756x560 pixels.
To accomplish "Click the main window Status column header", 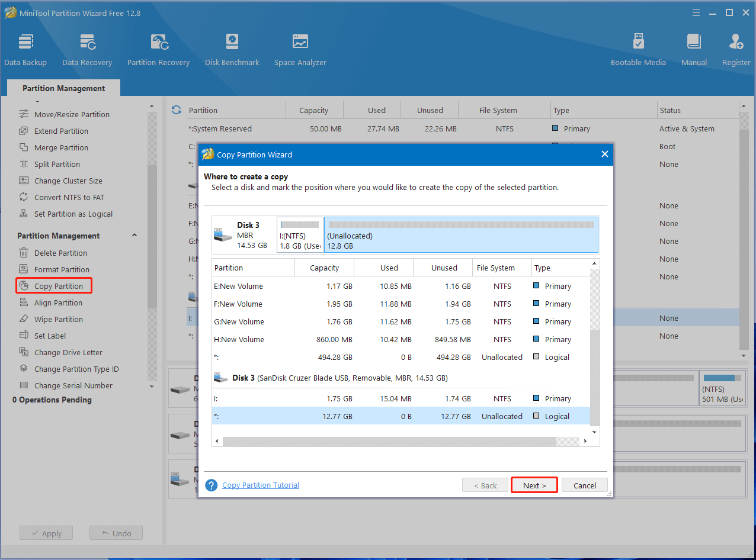I will [x=698, y=110].
